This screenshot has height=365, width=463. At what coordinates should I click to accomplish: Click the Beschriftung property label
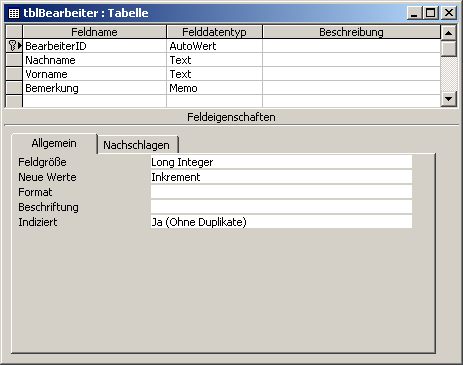[x=48, y=207]
